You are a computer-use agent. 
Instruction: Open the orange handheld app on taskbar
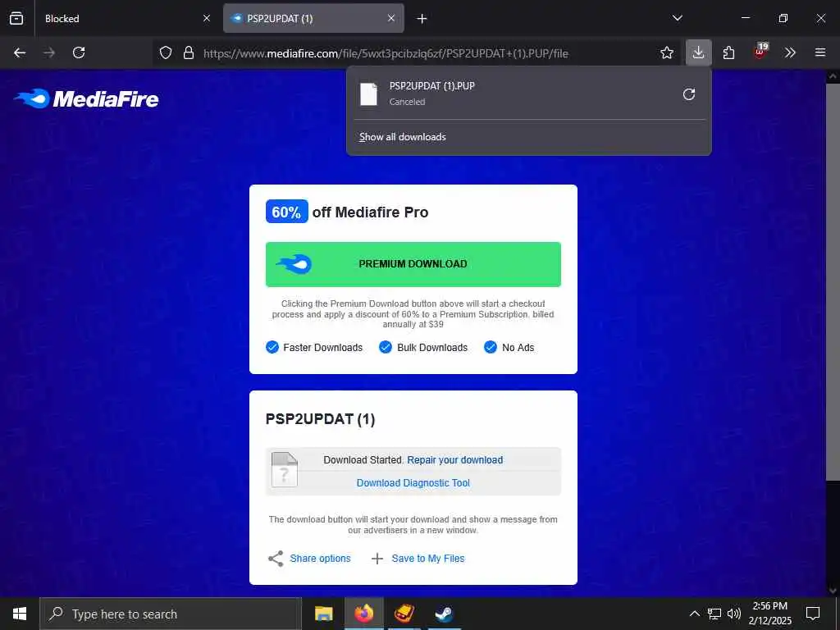404,614
